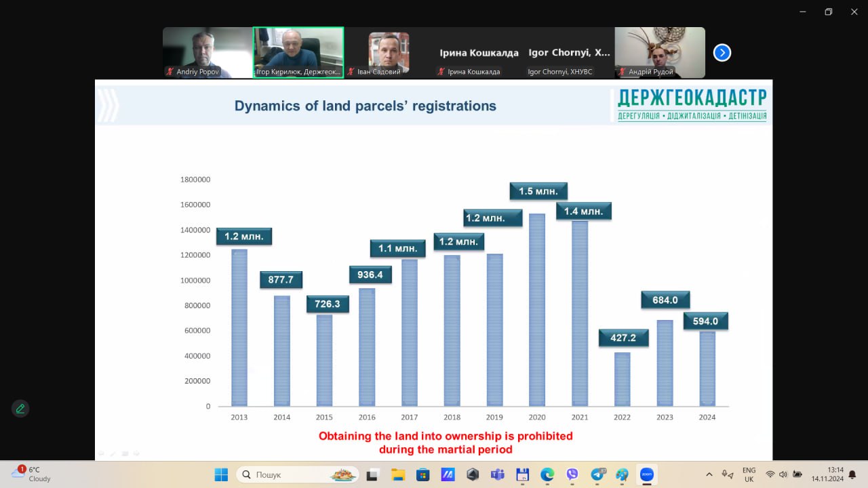
Task: Restore down the Zoom window
Action: coord(828,12)
